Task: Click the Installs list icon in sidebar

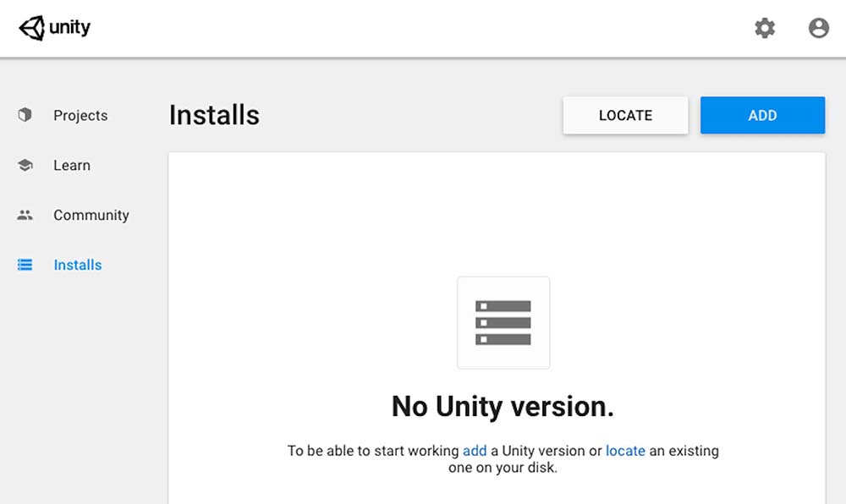Action: click(25, 265)
